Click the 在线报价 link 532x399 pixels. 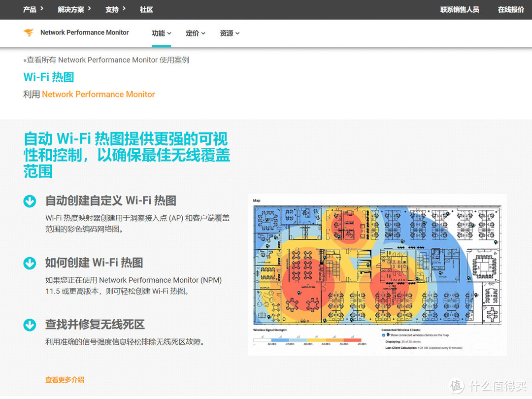coord(511,9)
